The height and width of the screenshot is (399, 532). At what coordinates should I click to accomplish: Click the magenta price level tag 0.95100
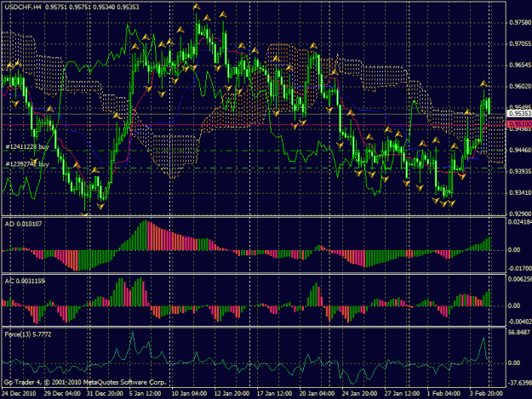point(519,124)
